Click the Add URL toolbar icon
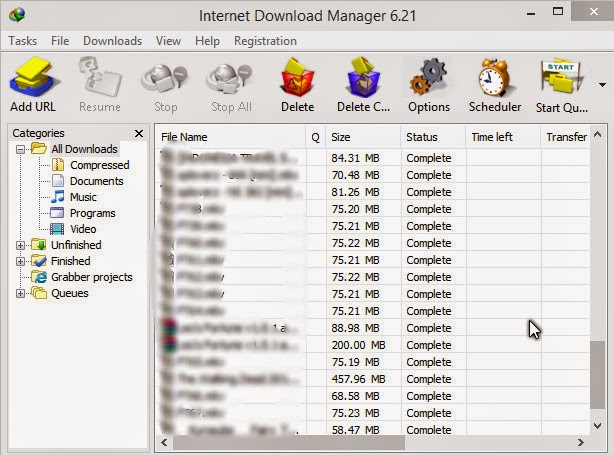 tap(34, 78)
